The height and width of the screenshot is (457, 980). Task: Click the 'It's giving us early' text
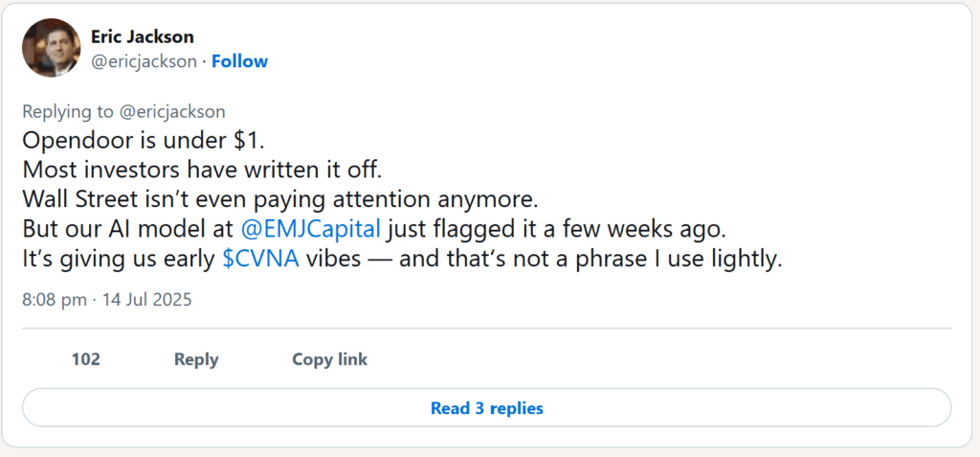tap(120, 259)
